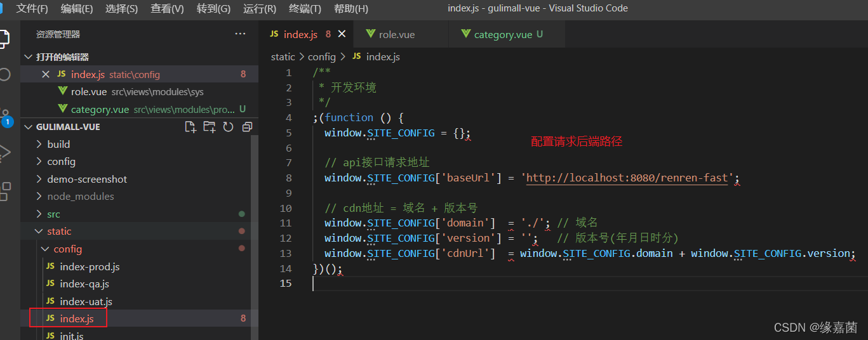Viewport: 868px width, 340px height.
Task: Click JS icon next to index-uat.js
Action: pyautogui.click(x=50, y=301)
